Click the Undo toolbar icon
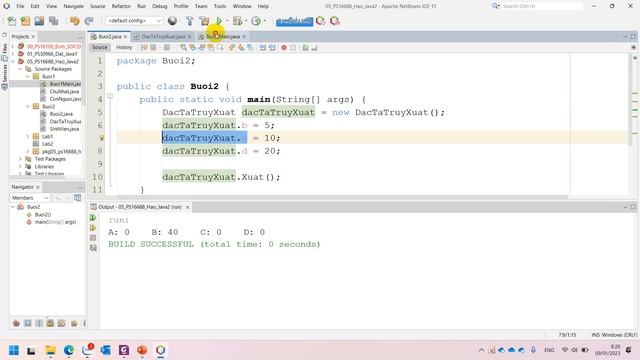 click(75, 21)
